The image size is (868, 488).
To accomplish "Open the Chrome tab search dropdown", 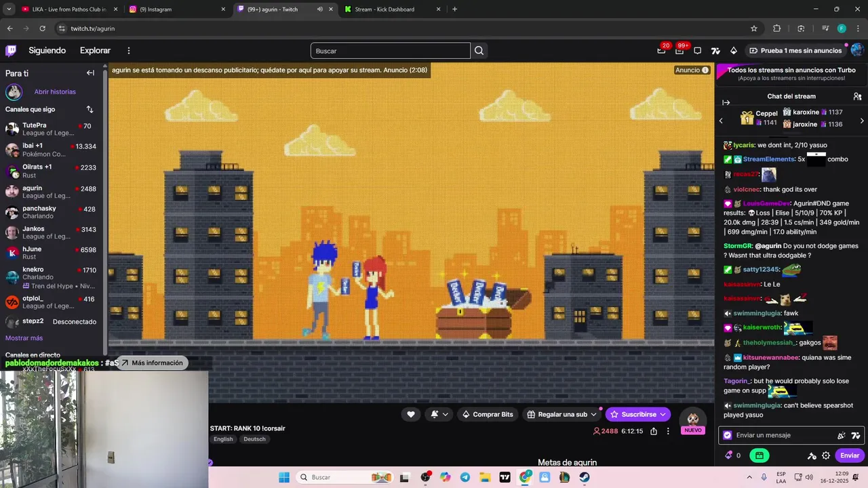I will [x=9, y=9].
